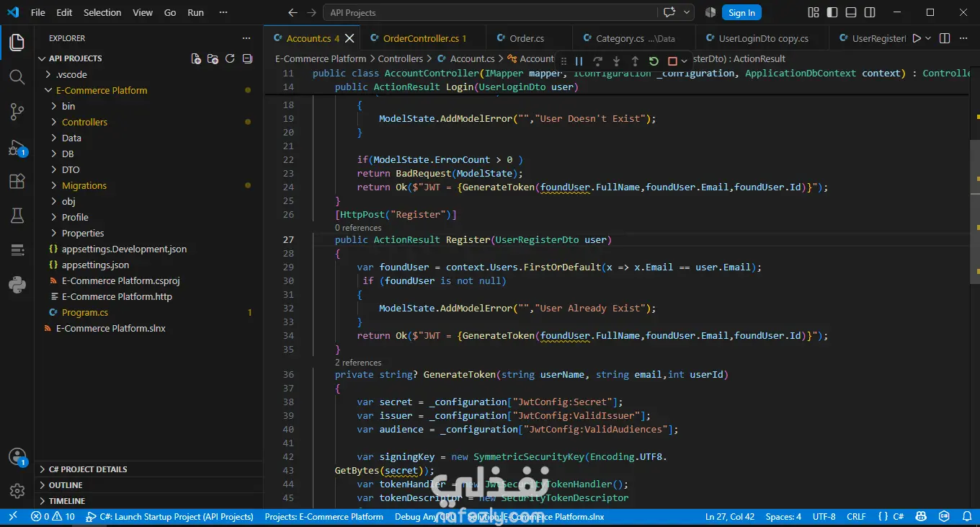
Task: Open the stop button dropdown in debug toolbar
Action: pyautogui.click(x=684, y=61)
